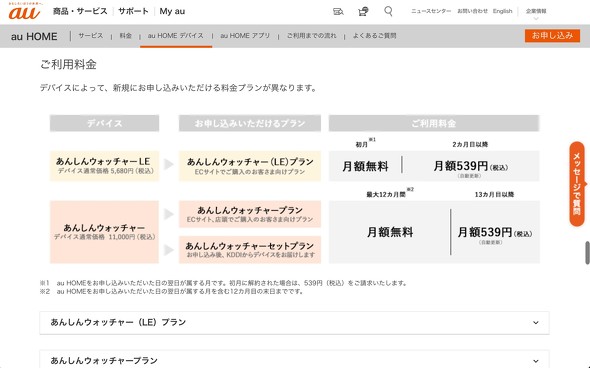This screenshot has height=368, width=590.
Task: Click the お申し込み button
Action: [x=552, y=36]
